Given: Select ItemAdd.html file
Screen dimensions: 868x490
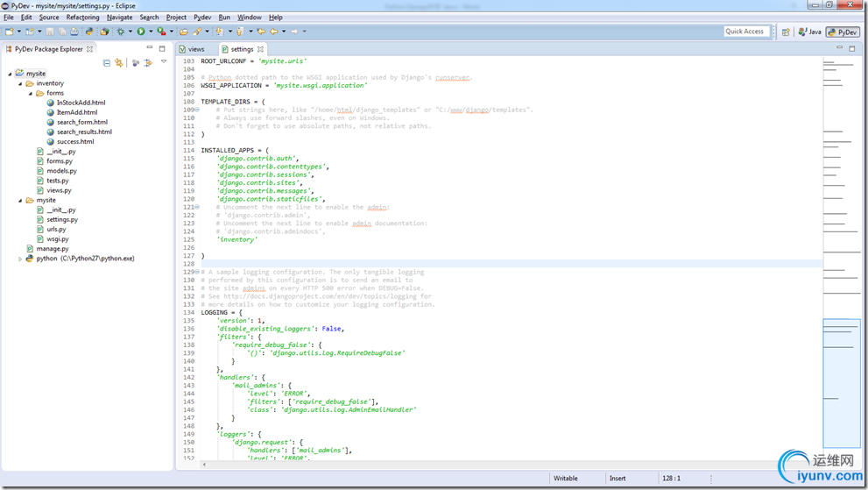Looking at the screenshot, I should coord(77,112).
